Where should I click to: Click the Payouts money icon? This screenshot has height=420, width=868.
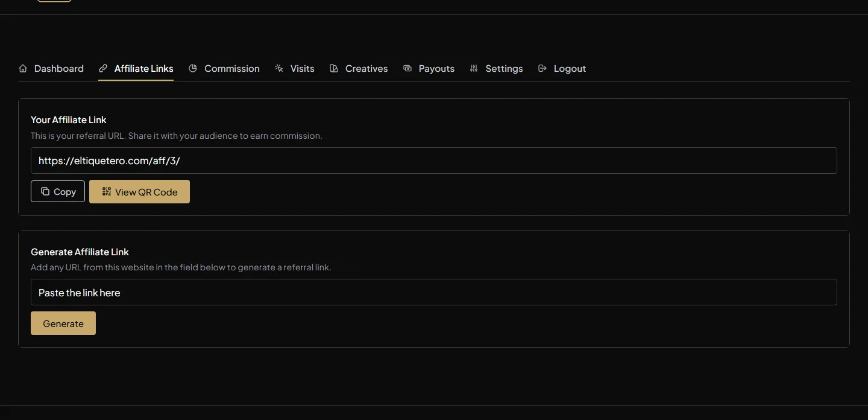pos(407,68)
